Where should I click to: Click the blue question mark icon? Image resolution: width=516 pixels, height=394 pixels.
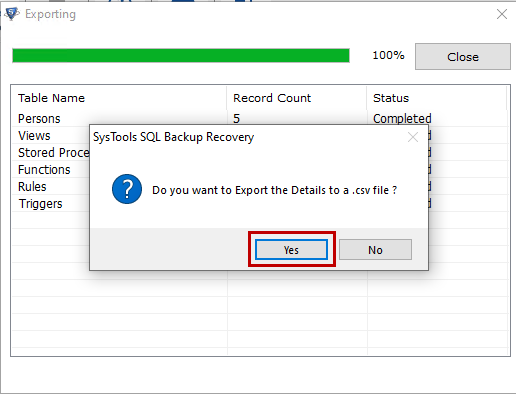pos(127,189)
